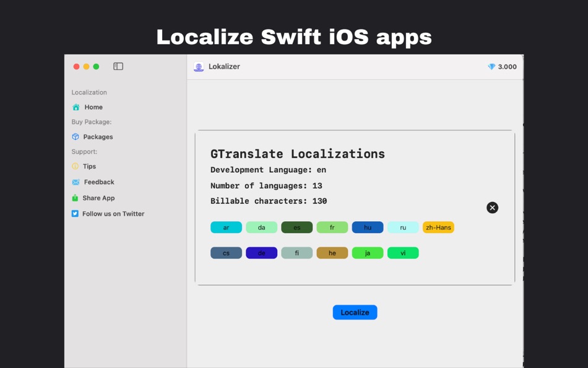Image resolution: width=588 pixels, height=368 pixels.
Task: Click the 'Support:' section label
Action: coord(84,152)
